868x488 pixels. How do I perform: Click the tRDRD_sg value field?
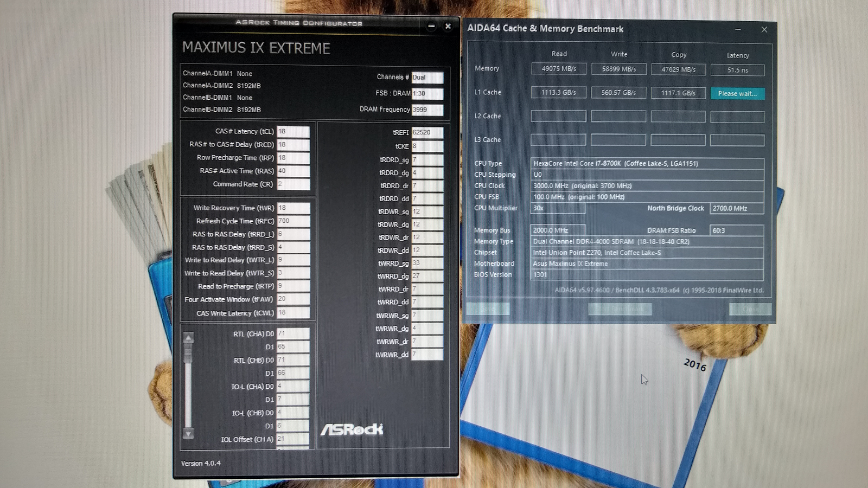[x=427, y=160]
